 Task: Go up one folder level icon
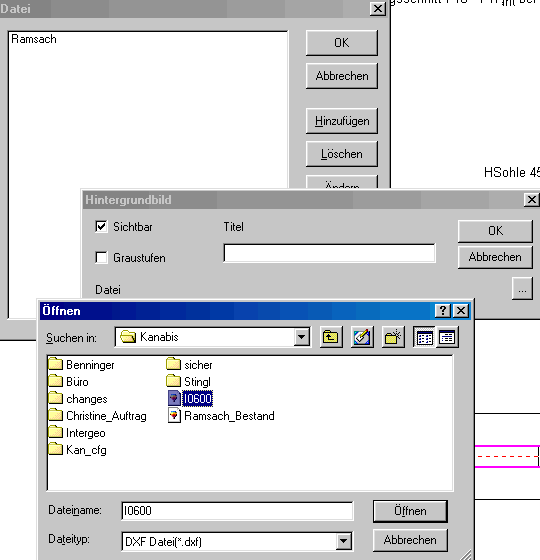tap(331, 337)
